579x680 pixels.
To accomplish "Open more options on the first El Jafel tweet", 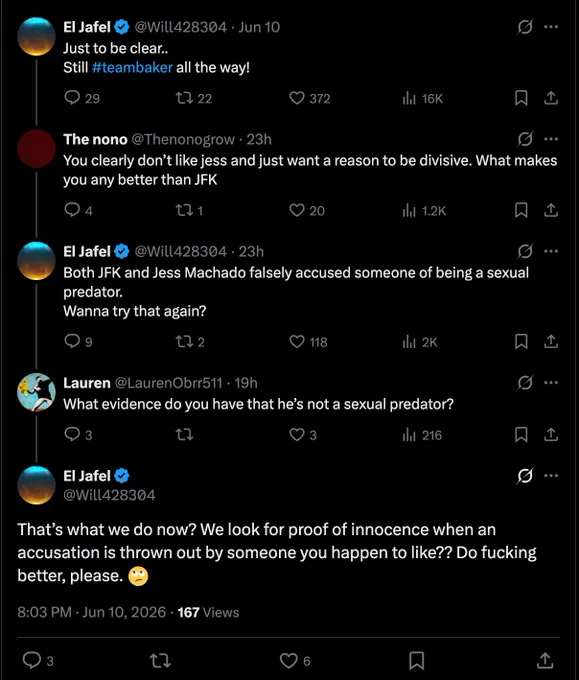I will [551, 27].
